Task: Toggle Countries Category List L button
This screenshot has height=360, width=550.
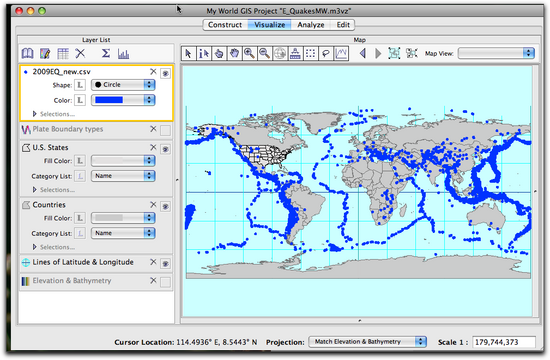Action: pos(80,233)
